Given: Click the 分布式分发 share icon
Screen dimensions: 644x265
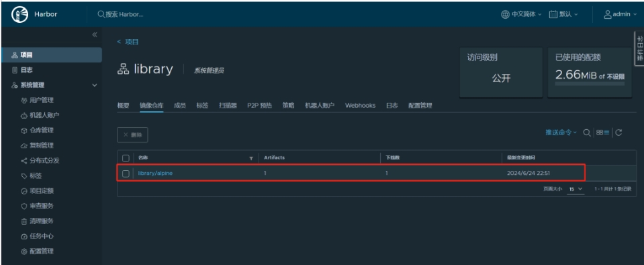Looking at the screenshot, I should coord(24,161).
